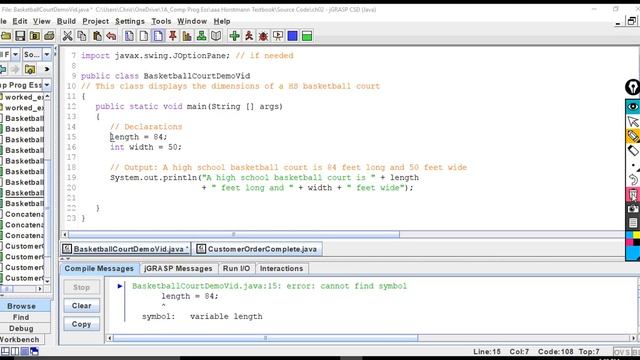Open the Edit menu
This screenshot has width=640, height=360.
pos(20,21)
